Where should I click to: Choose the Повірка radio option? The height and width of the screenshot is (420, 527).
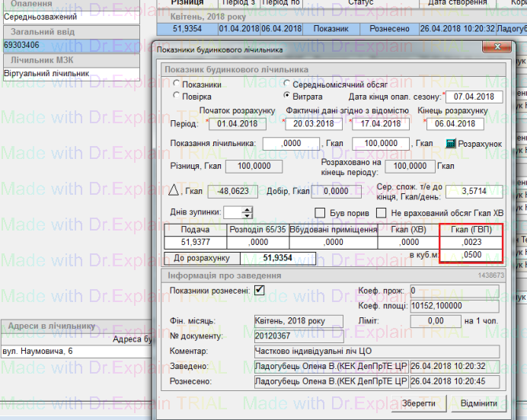click(x=177, y=97)
